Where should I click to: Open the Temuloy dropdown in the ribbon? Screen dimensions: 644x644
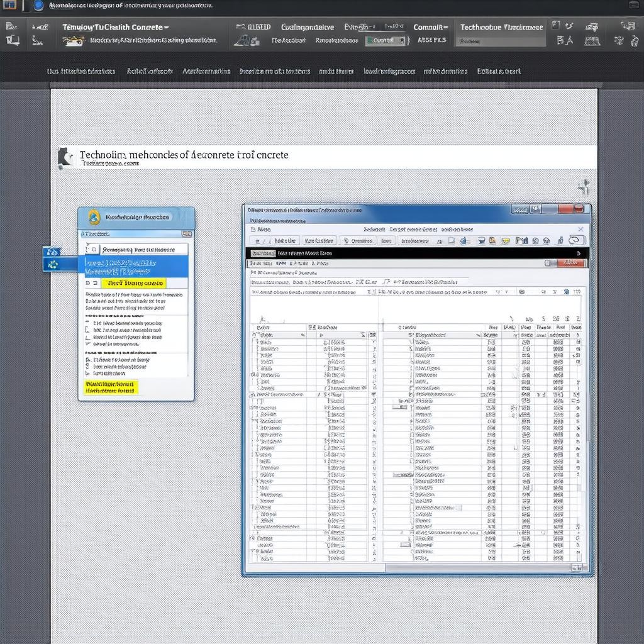coord(116,27)
